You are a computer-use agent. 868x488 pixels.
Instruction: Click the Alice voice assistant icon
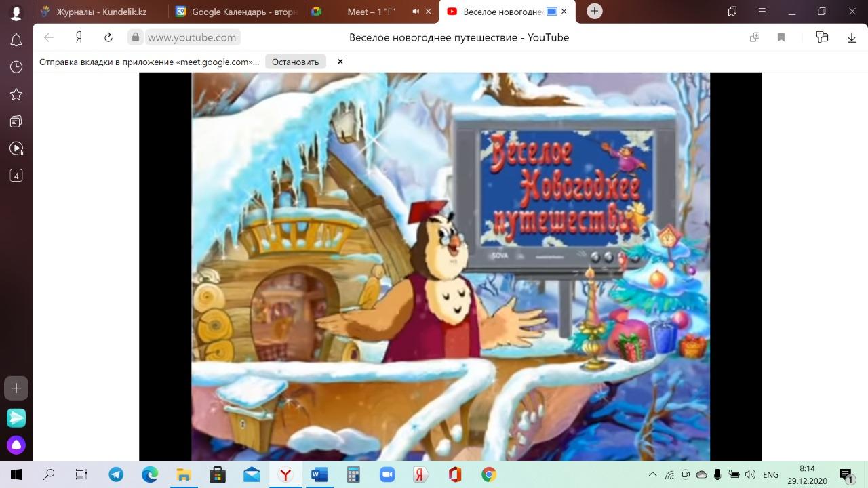point(16,445)
